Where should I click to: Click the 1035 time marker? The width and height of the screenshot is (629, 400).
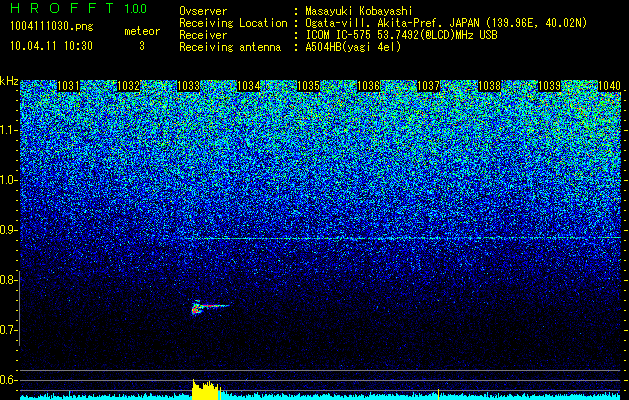(308, 86)
